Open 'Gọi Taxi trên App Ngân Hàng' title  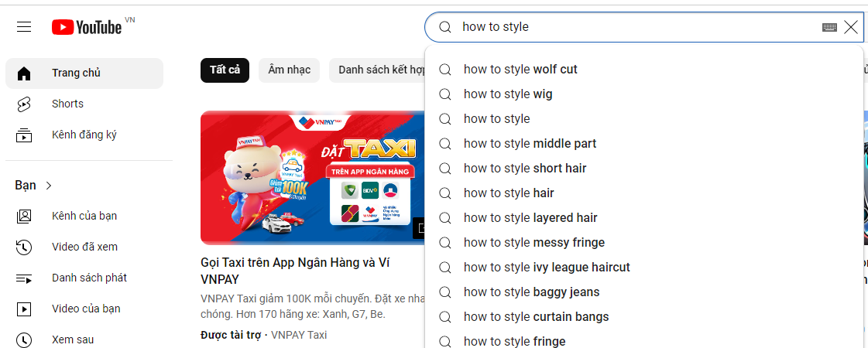(x=295, y=271)
